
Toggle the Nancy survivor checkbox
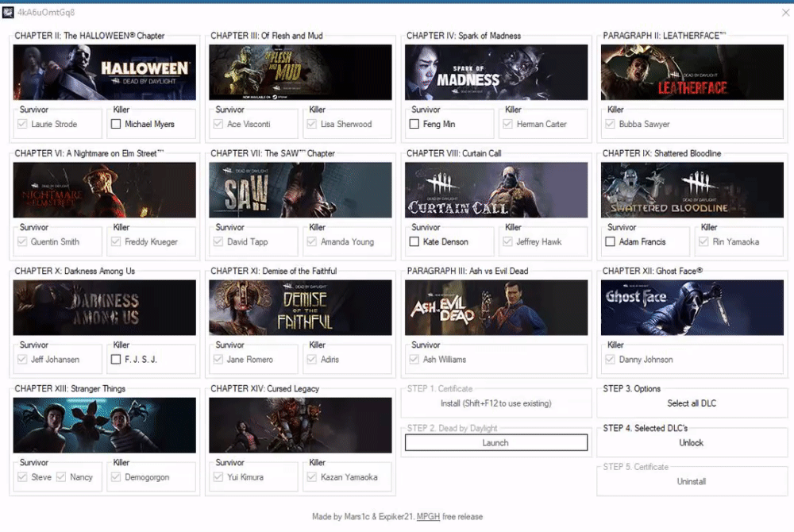coord(61,477)
